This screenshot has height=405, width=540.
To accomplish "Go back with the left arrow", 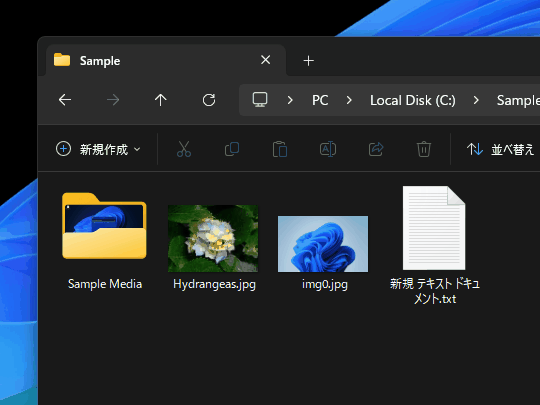I will (65, 100).
